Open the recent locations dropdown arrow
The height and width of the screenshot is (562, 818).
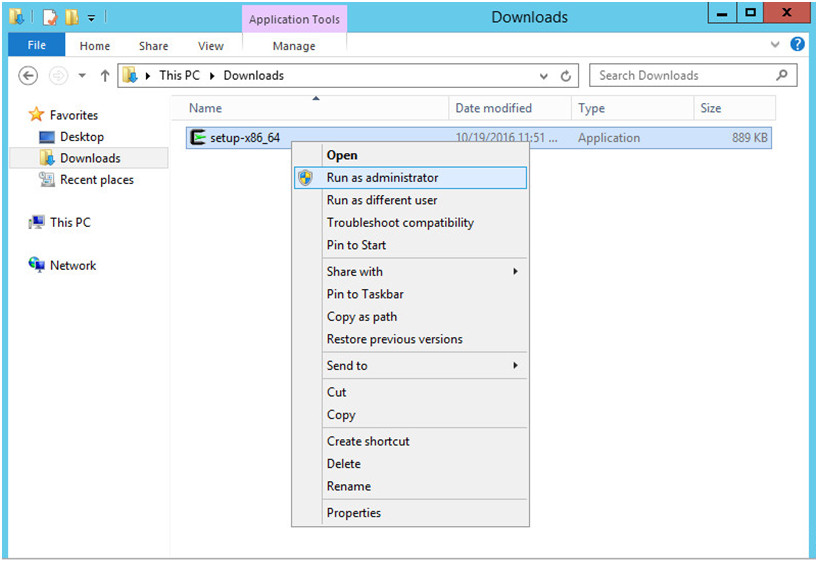[x=82, y=76]
